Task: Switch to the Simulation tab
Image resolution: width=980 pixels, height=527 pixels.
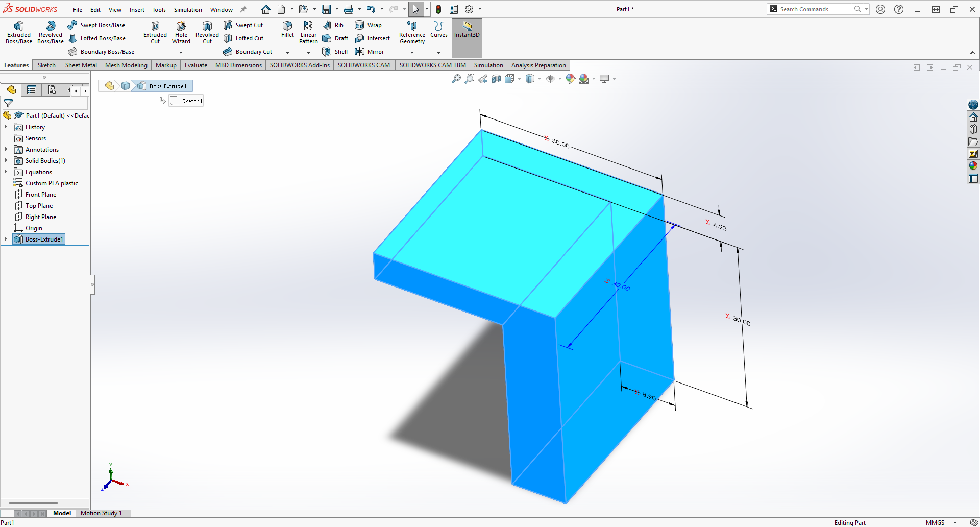Action: point(488,65)
